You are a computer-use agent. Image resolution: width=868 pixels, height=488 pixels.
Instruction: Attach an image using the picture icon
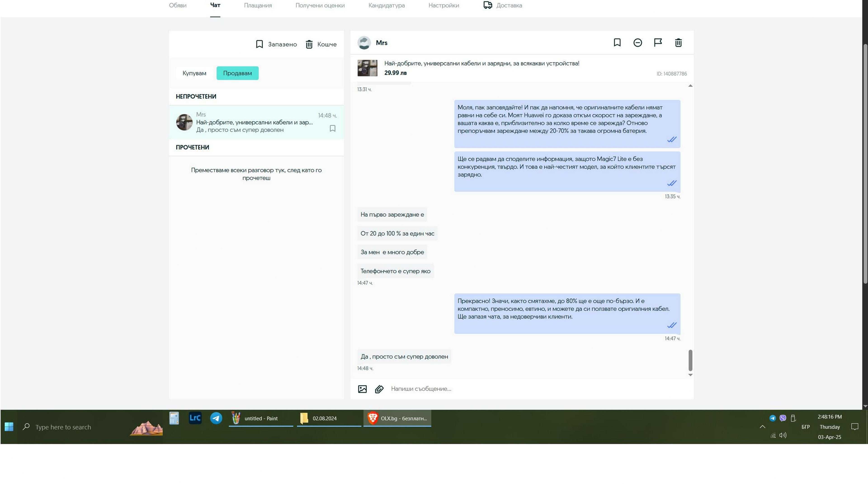tap(362, 389)
